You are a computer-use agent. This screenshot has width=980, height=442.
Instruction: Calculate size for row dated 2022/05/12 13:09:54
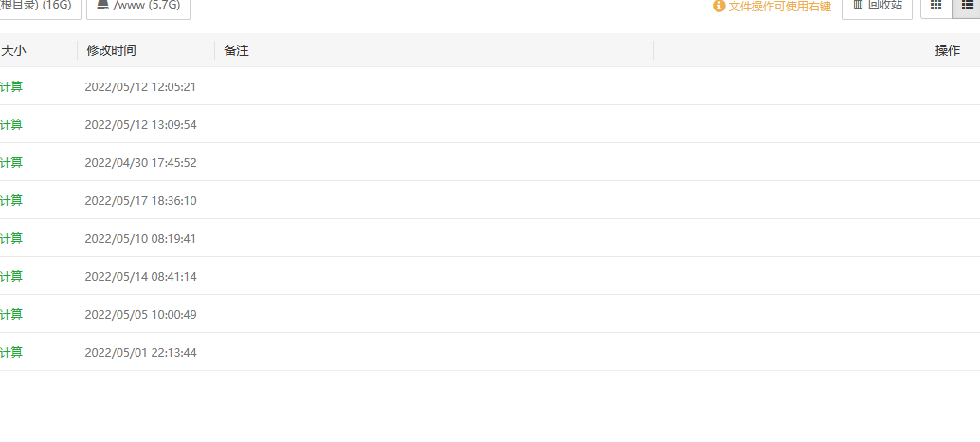click(x=10, y=125)
